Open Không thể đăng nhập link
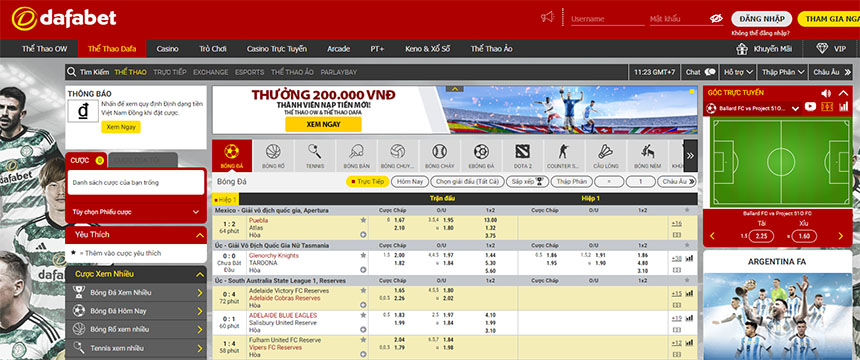Viewport: 860px width, 360px height. tap(760, 33)
